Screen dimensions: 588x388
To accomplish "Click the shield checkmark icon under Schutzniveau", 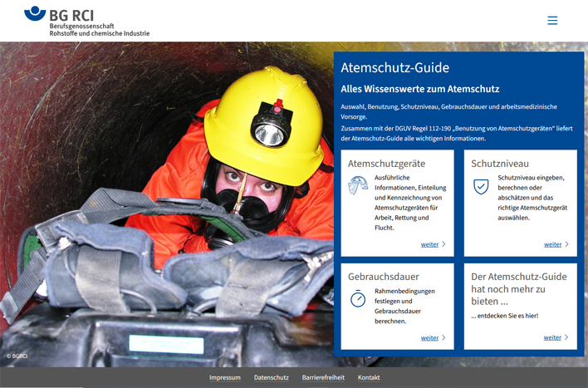I will coord(481,187).
